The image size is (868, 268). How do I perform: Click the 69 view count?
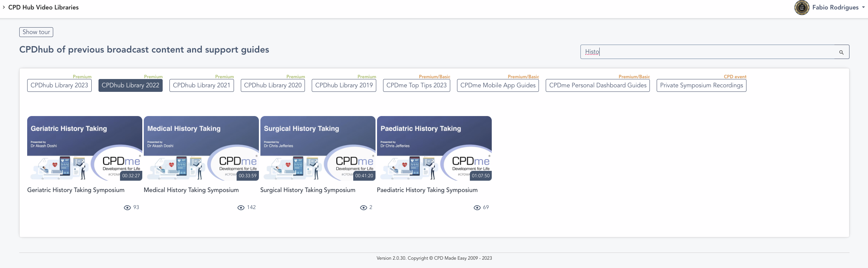[x=486, y=208]
